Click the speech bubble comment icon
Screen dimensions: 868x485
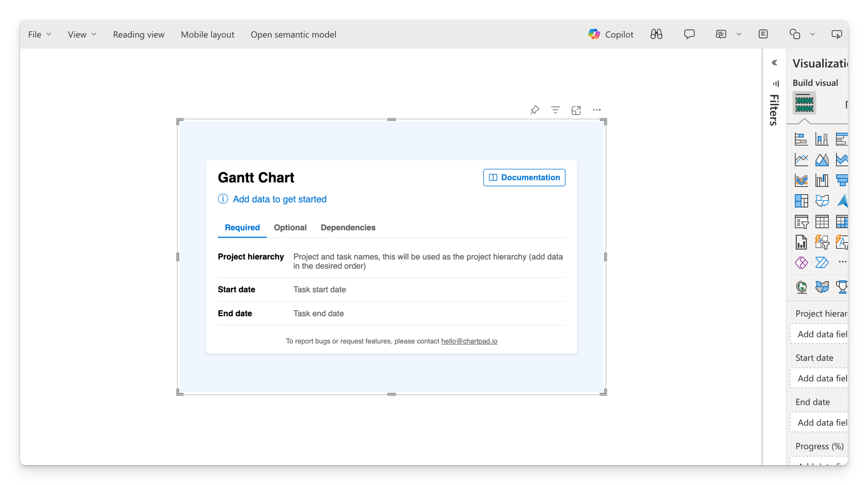coord(689,34)
